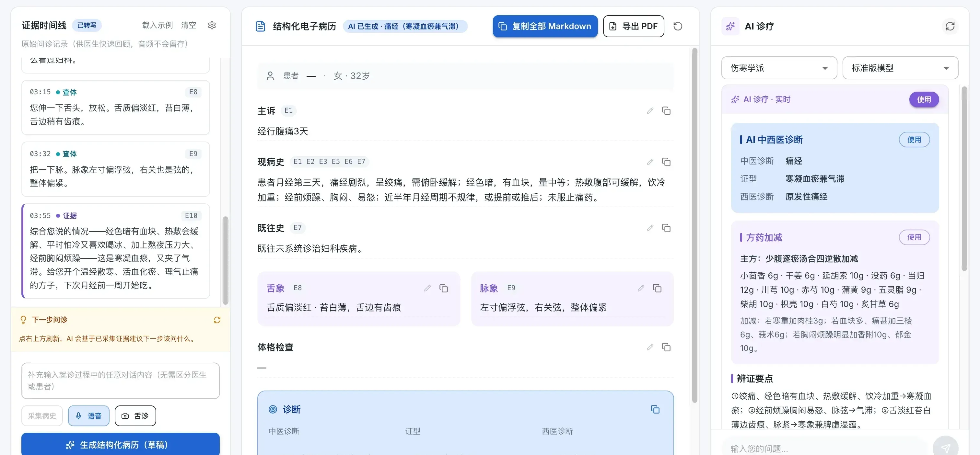
Task: Select the 03:15 查体 timeline card
Action: click(x=116, y=108)
